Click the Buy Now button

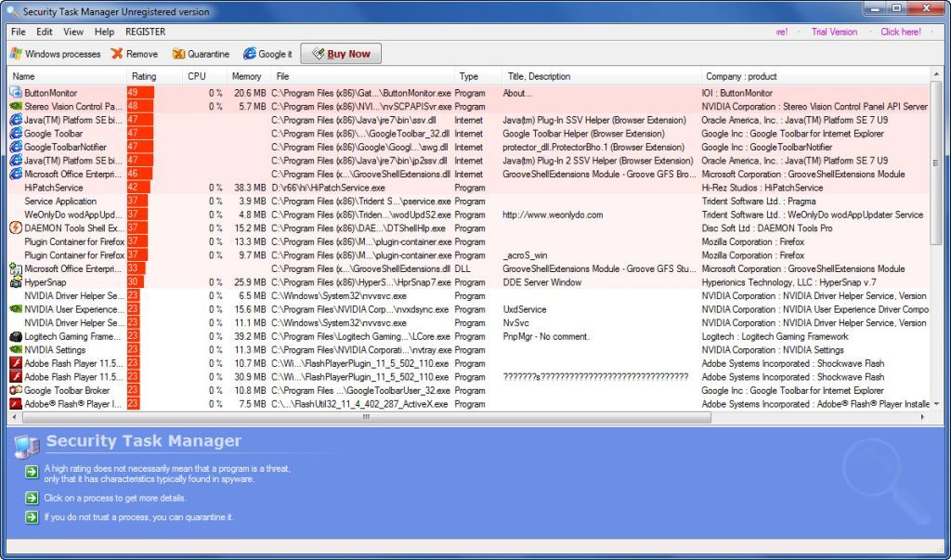341,53
